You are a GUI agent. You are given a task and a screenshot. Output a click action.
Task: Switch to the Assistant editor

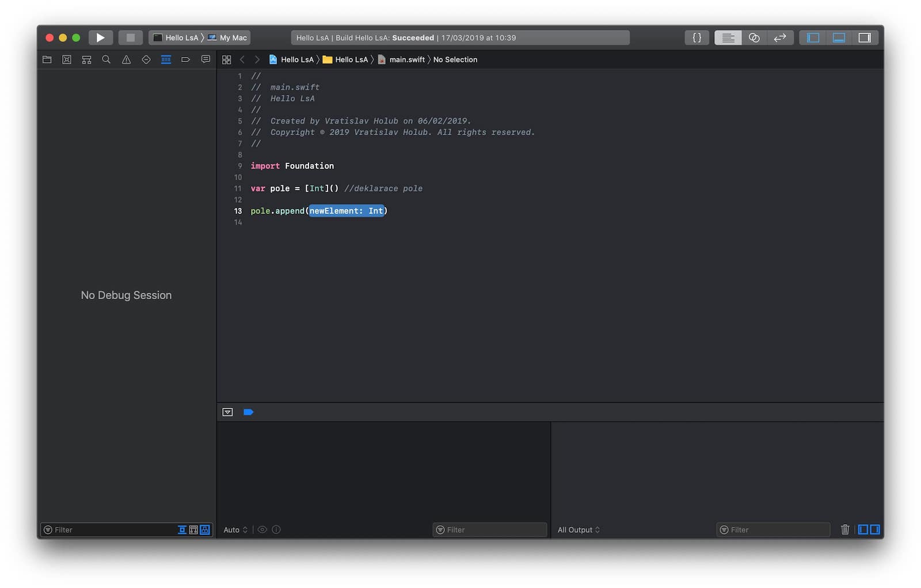[x=754, y=38]
